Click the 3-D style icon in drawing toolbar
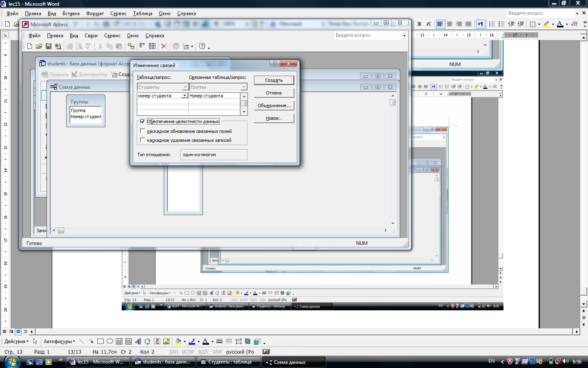588x368 pixels. 257,341
